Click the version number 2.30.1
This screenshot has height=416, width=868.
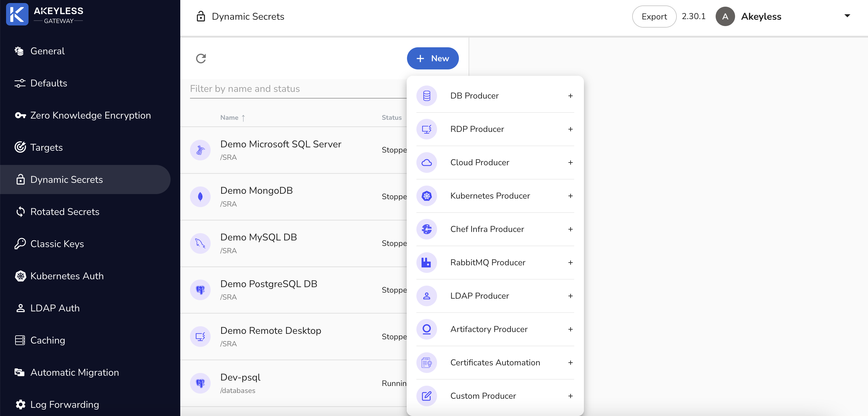(x=693, y=16)
